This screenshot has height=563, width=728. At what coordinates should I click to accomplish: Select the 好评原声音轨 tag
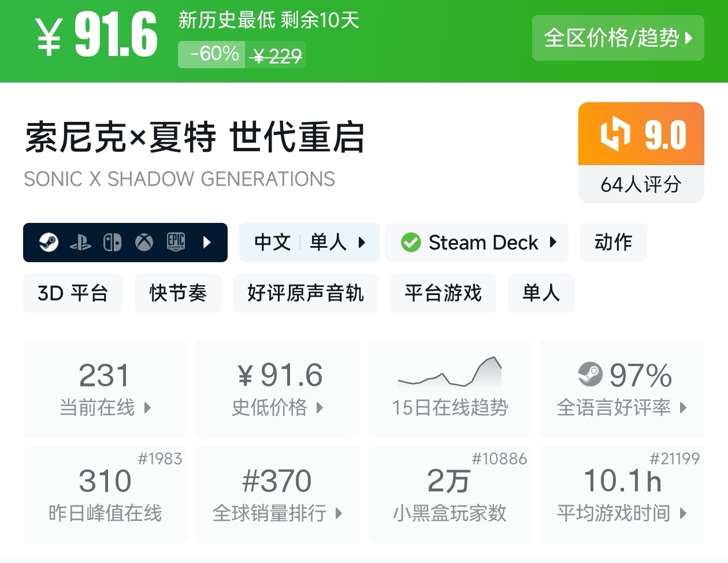pyautogui.click(x=305, y=293)
